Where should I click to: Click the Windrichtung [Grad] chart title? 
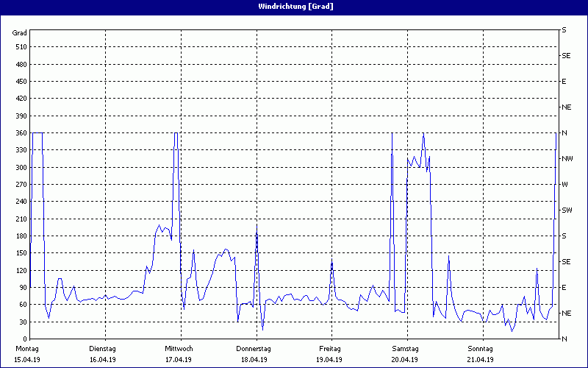[x=295, y=7]
